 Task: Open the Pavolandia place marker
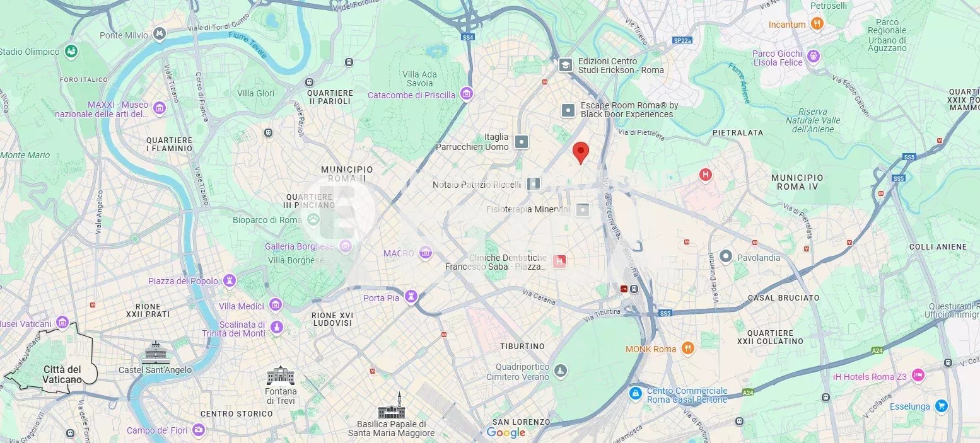point(726,256)
